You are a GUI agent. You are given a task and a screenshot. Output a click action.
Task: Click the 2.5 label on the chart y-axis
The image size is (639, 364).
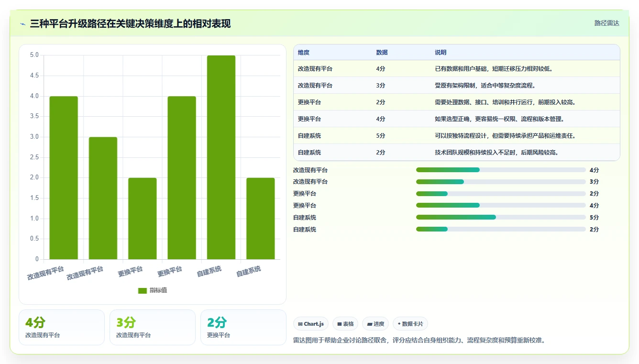pyautogui.click(x=34, y=157)
